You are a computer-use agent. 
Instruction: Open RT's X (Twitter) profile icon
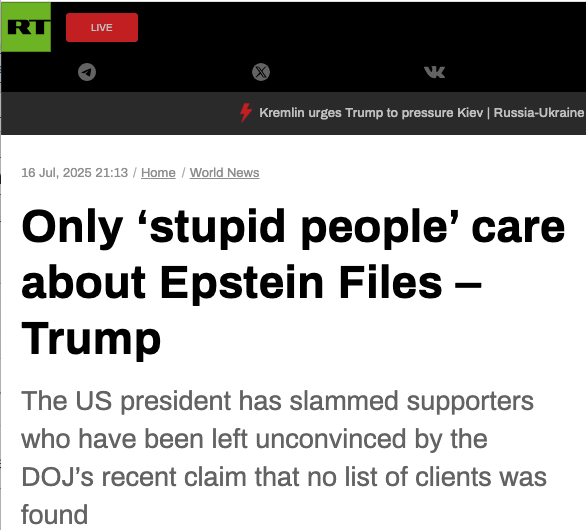pyautogui.click(x=261, y=72)
